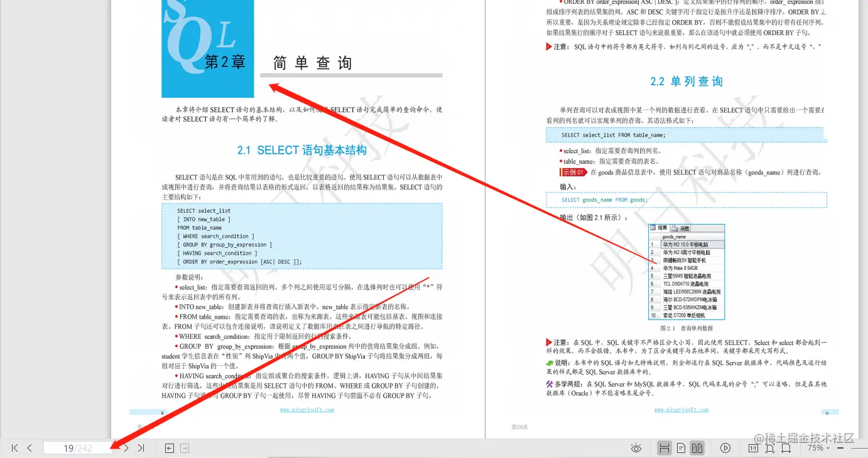Click code line SELECT select_list FROM table_name;

614,135
